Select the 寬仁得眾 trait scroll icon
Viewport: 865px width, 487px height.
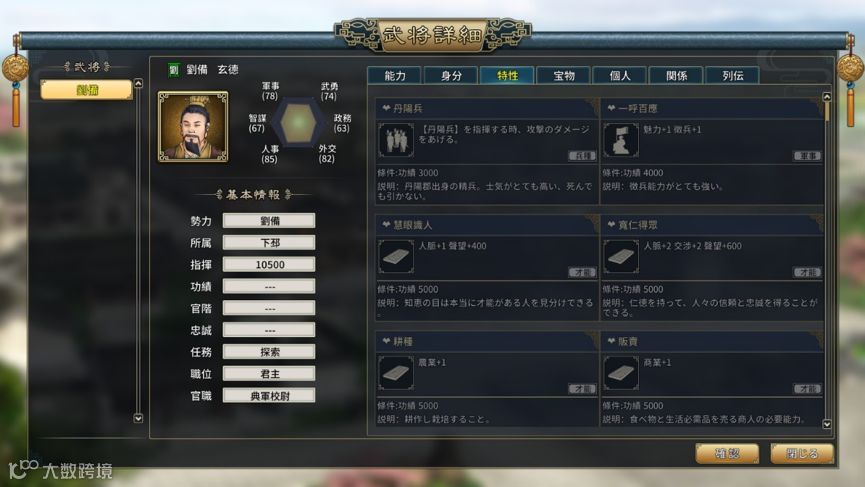point(621,256)
